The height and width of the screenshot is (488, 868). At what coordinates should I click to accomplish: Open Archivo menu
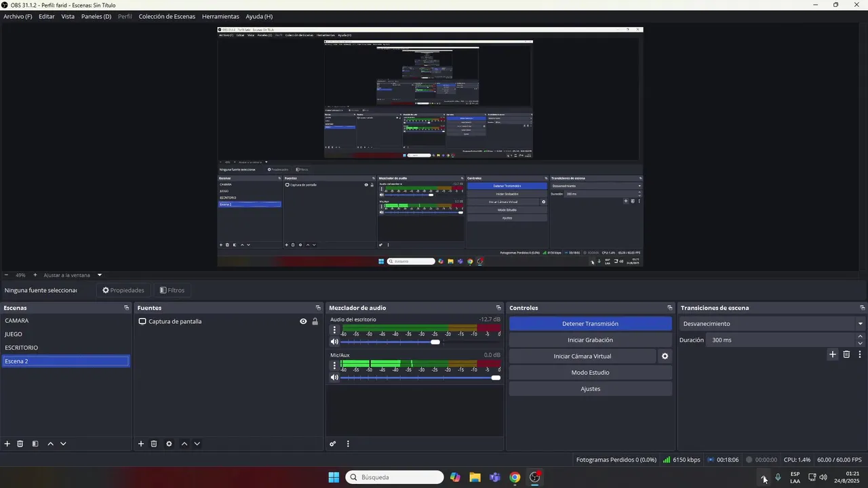tap(18, 16)
